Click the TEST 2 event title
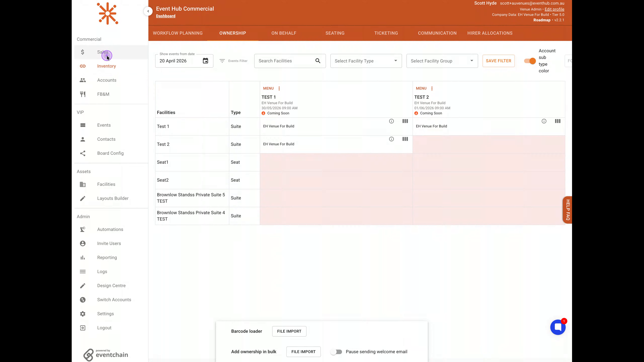Image resolution: width=644 pixels, height=362 pixels. [421, 97]
